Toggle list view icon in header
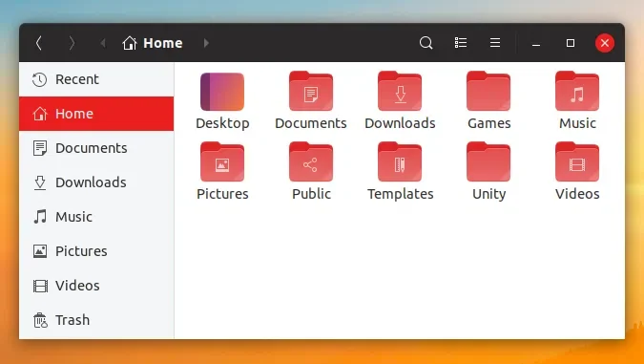This screenshot has height=364, width=644. 461,43
